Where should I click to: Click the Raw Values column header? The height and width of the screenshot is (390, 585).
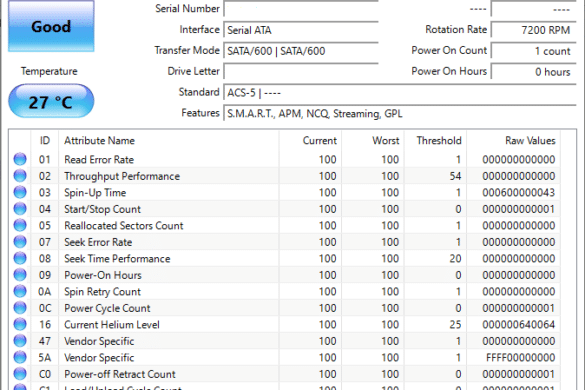513,141
